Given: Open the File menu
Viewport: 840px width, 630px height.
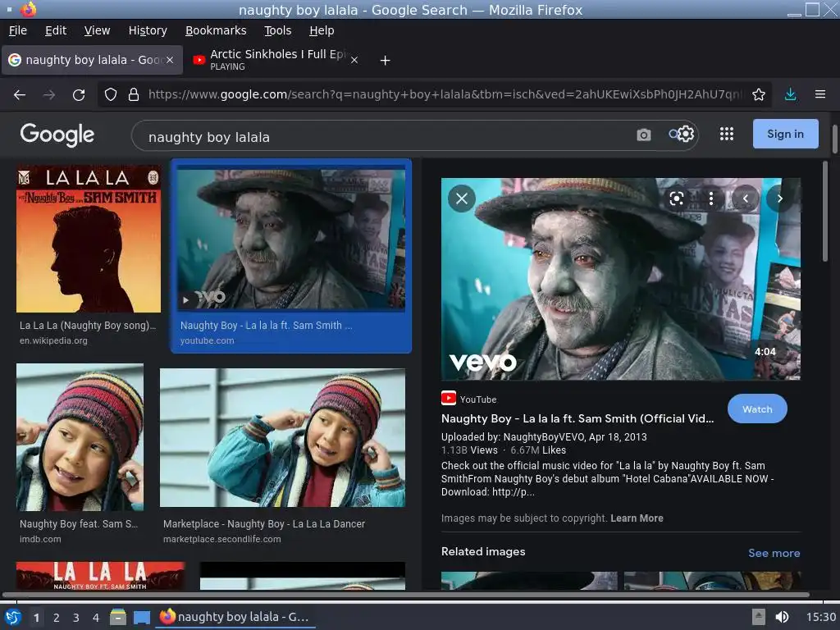Looking at the screenshot, I should tap(18, 30).
